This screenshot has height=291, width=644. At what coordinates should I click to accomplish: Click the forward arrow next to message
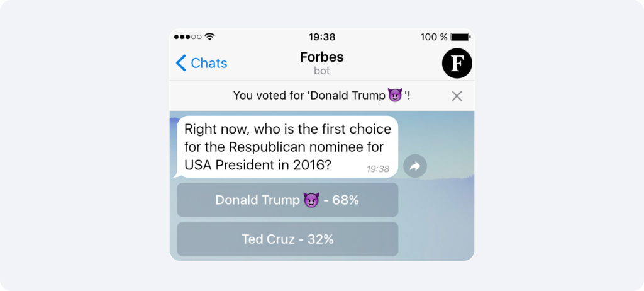click(x=415, y=166)
